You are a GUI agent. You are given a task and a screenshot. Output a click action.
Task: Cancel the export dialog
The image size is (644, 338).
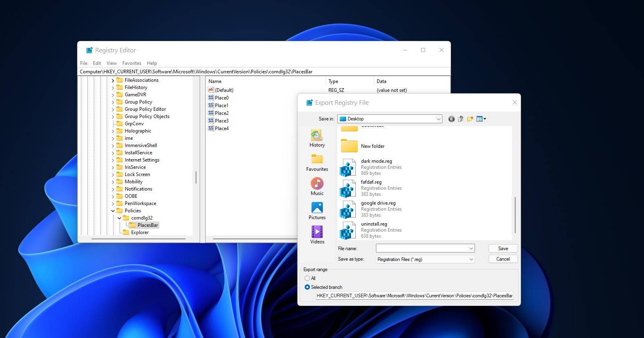coord(503,259)
